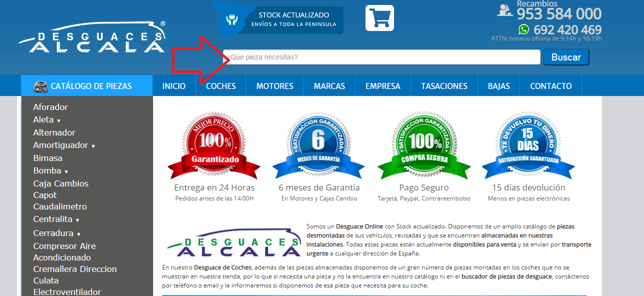The height and width of the screenshot is (296, 644).
Task: Click the 'Entrega en 24 Horas' heading
Action: pyautogui.click(x=214, y=187)
